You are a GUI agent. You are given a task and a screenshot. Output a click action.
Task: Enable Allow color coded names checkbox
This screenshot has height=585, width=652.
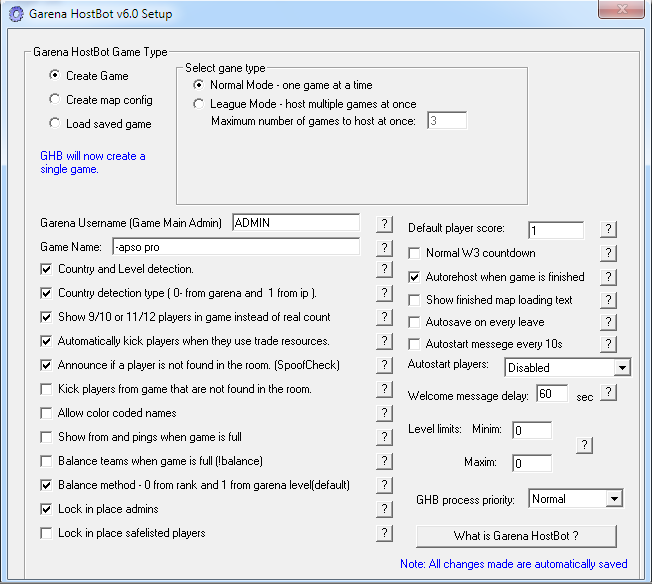pyautogui.click(x=47, y=413)
